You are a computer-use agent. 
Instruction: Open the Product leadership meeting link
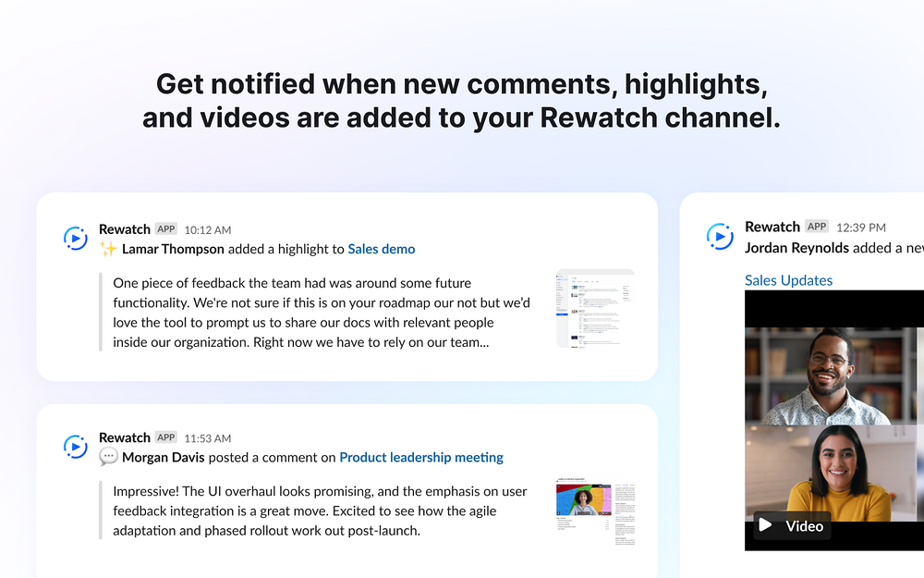pos(421,457)
